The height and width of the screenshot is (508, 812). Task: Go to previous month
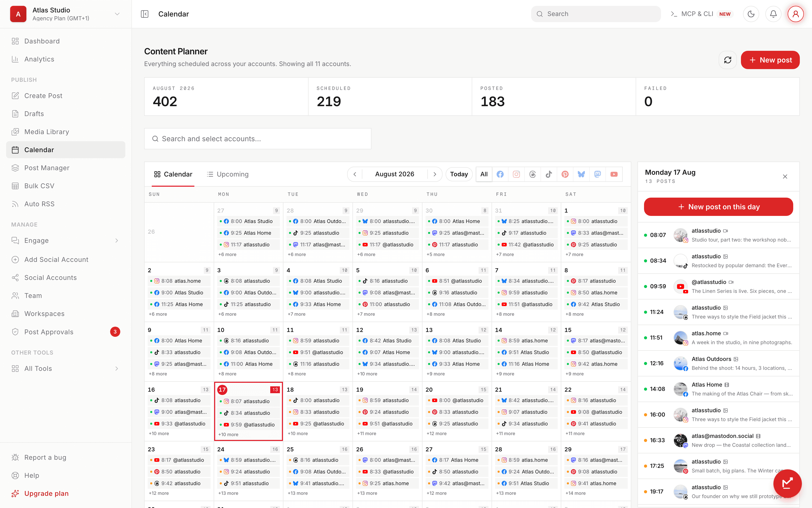click(355, 174)
